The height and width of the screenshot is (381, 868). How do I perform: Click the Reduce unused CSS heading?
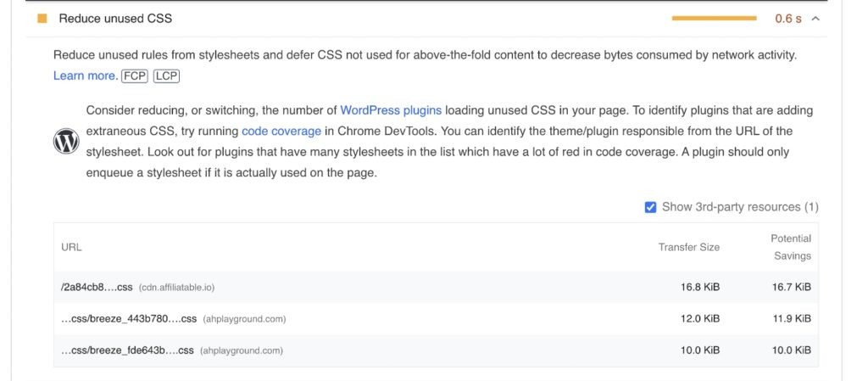click(x=115, y=18)
